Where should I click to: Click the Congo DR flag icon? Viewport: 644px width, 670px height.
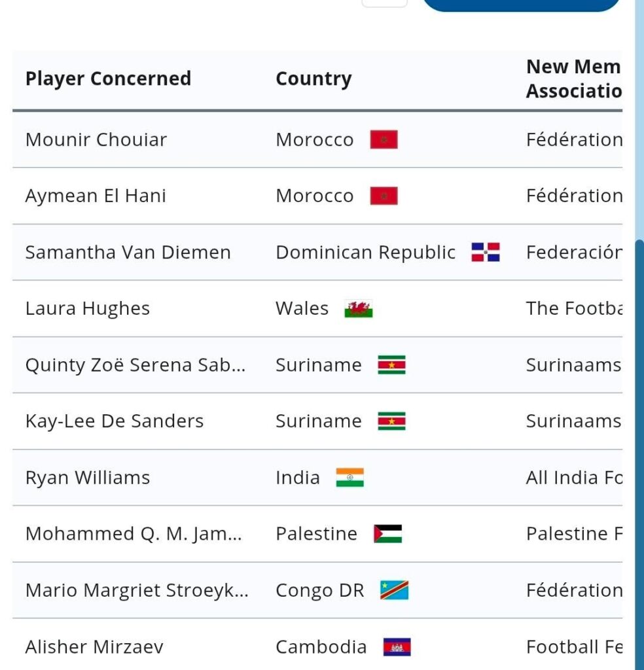click(x=394, y=590)
